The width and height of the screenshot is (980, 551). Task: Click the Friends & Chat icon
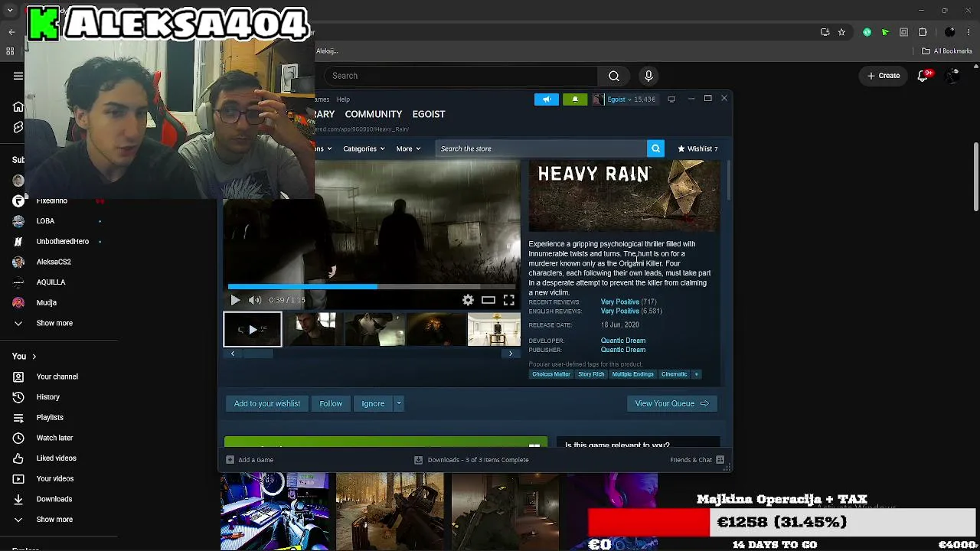720,460
